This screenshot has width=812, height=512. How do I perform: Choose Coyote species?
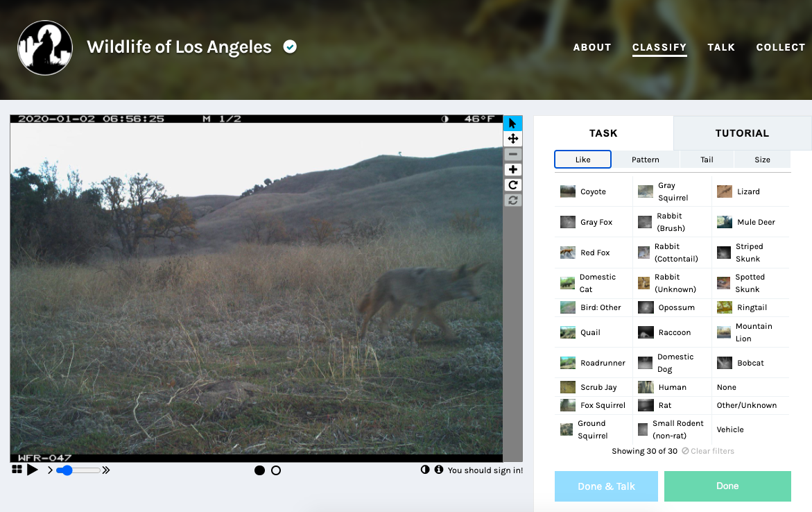point(594,191)
